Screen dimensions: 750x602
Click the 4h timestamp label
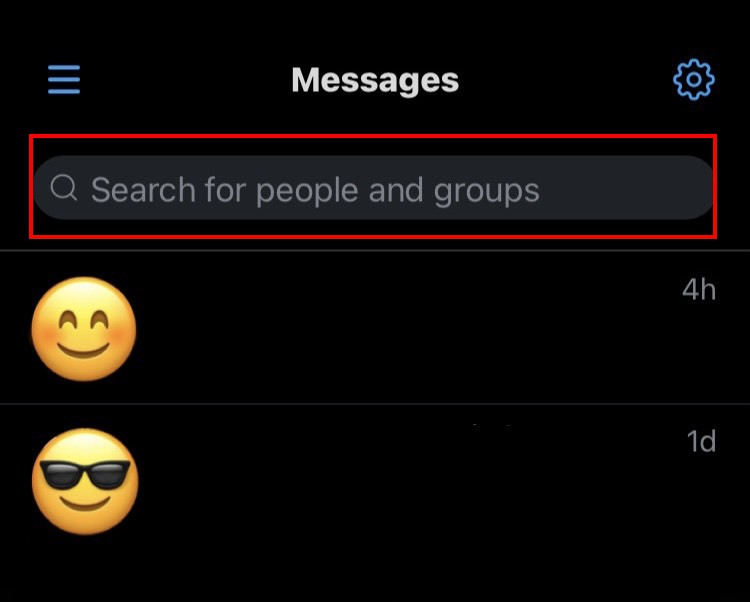[x=699, y=290]
